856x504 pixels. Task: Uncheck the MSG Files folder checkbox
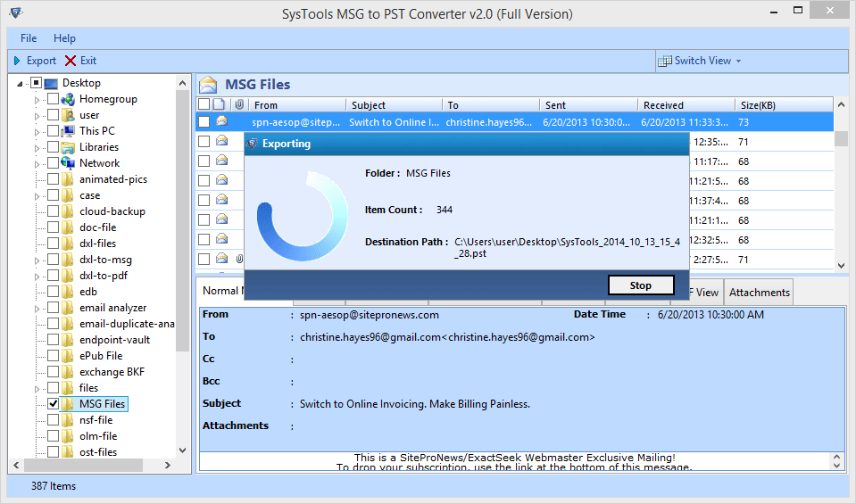(x=53, y=403)
